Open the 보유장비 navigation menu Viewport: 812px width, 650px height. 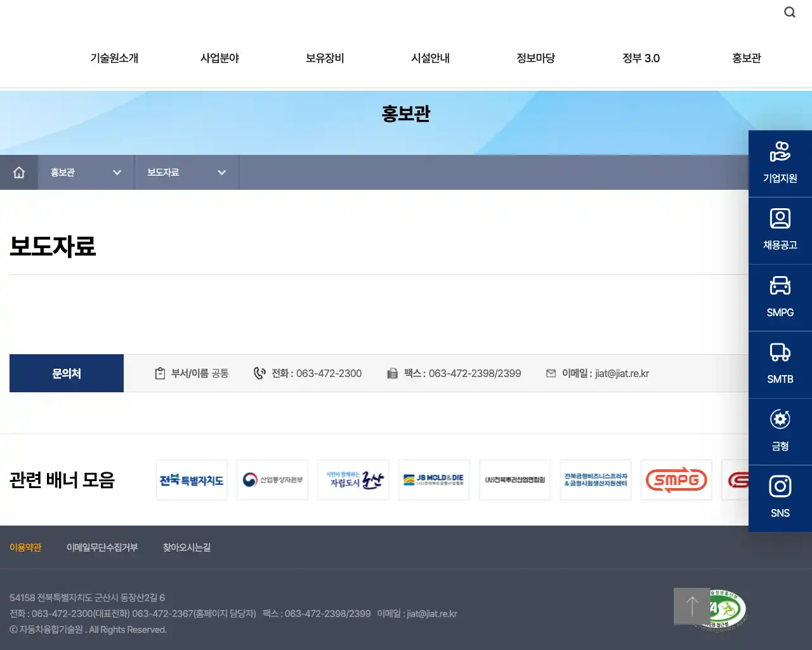(x=324, y=58)
